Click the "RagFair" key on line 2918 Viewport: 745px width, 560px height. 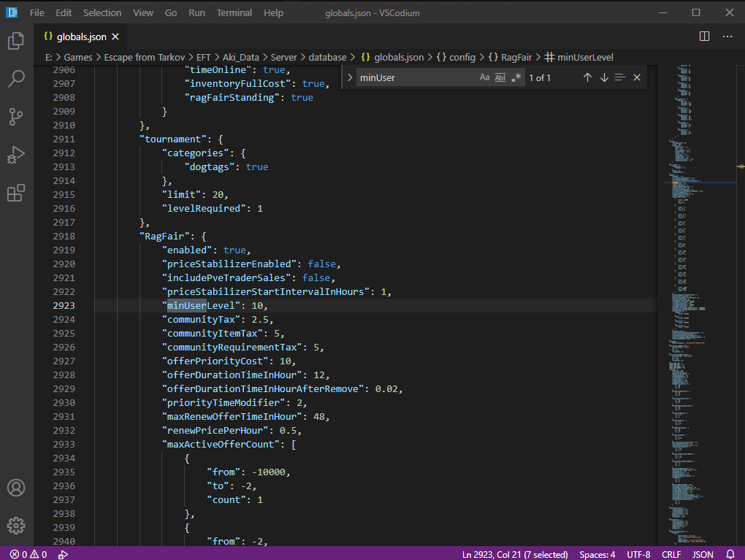coord(164,236)
